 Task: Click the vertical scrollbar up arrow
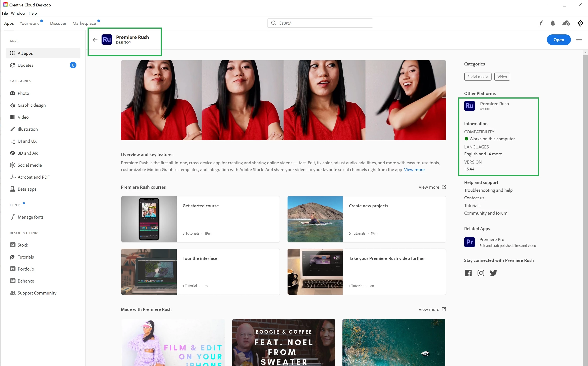point(585,53)
